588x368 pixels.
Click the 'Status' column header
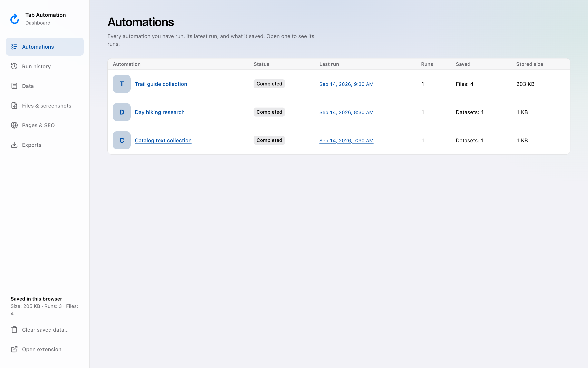point(261,64)
